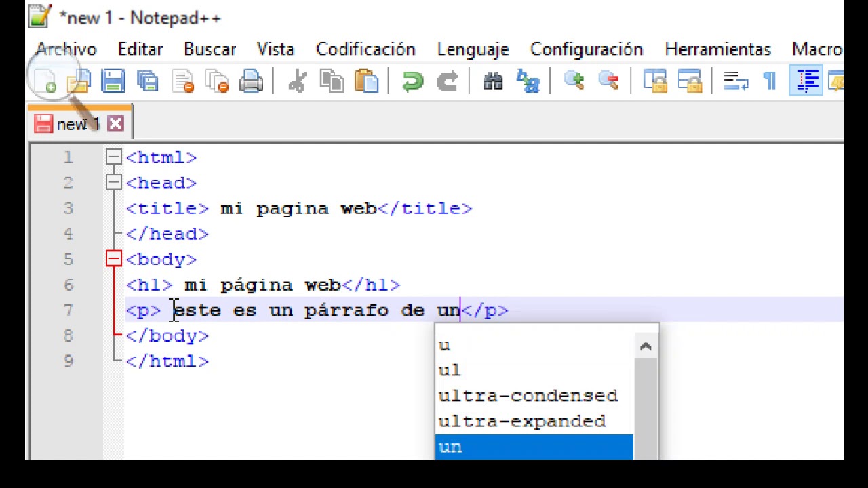The image size is (868, 488).
Task: Click the Replace toolbar icon
Action: click(x=528, y=81)
